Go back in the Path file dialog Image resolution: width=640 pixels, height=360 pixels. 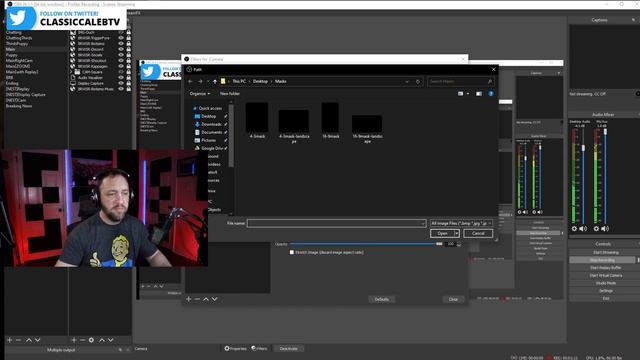coord(190,81)
